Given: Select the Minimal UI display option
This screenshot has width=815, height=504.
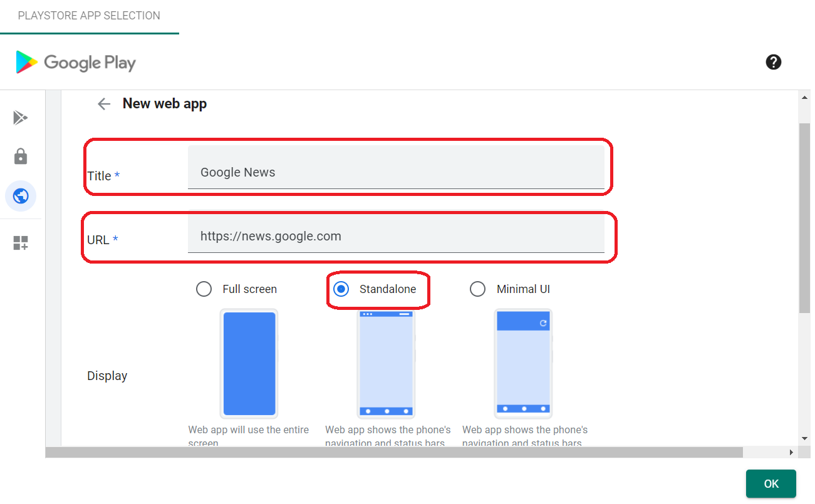Looking at the screenshot, I should click(x=477, y=289).
